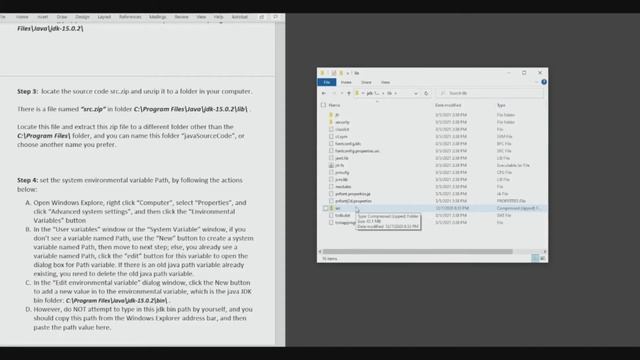The height and width of the screenshot is (360, 640).
Task: Tick the checkbox on the src row
Action: (x=326, y=208)
